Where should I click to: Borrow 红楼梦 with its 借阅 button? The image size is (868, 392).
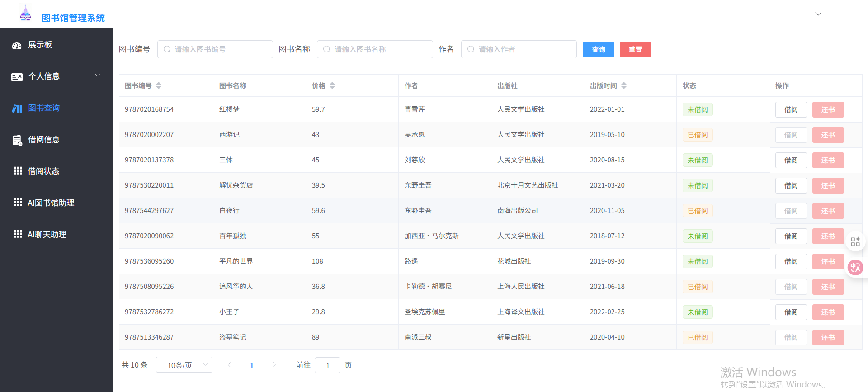click(x=791, y=110)
